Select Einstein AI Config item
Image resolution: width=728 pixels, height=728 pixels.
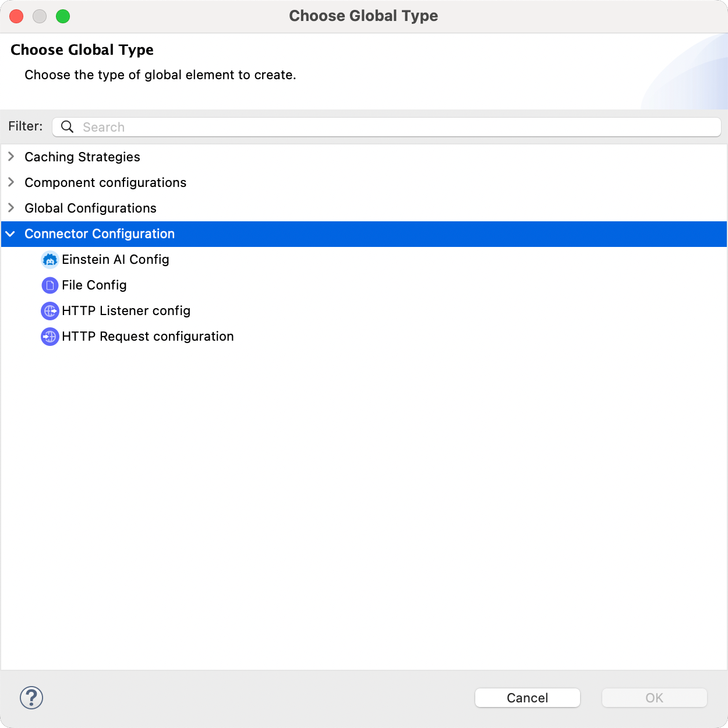(x=115, y=260)
